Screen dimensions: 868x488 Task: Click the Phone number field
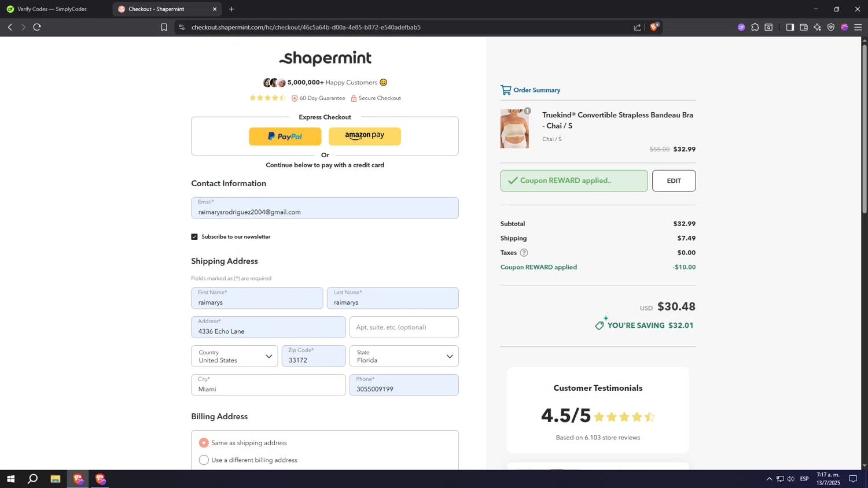[x=404, y=385]
